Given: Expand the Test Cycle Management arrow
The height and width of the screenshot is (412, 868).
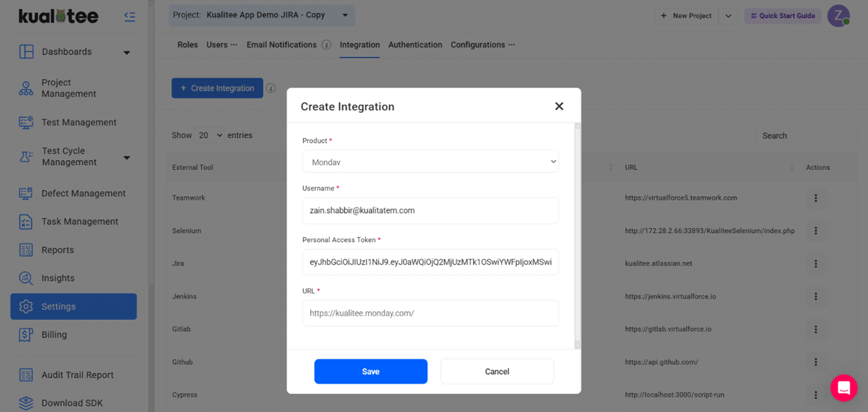Looking at the screenshot, I should click(127, 157).
